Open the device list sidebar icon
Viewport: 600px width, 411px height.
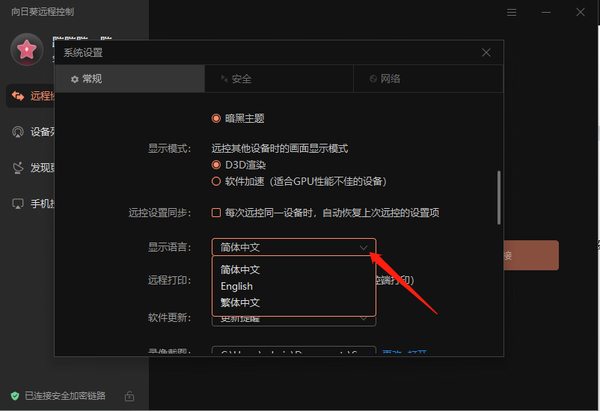(18, 132)
